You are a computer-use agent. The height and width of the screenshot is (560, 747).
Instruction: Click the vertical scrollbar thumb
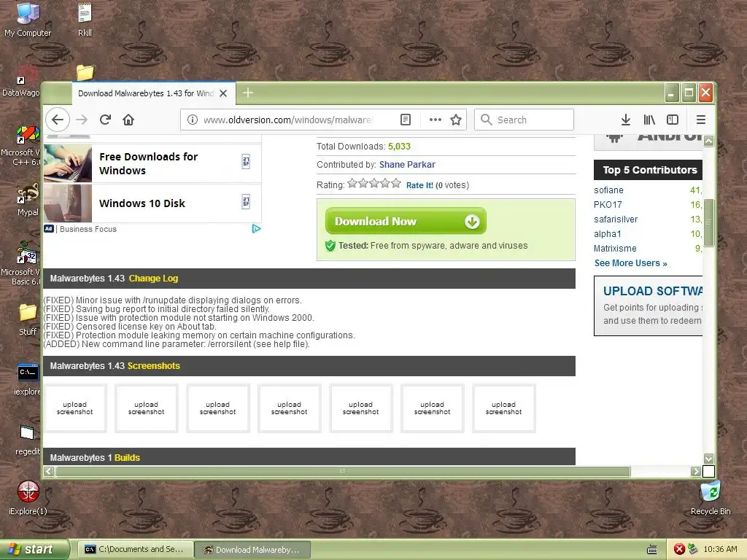click(708, 222)
